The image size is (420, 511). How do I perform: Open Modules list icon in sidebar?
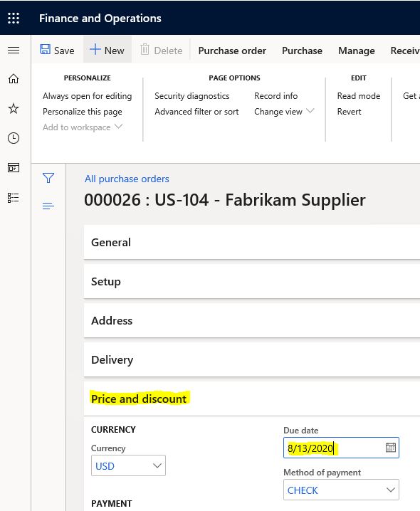(x=14, y=197)
